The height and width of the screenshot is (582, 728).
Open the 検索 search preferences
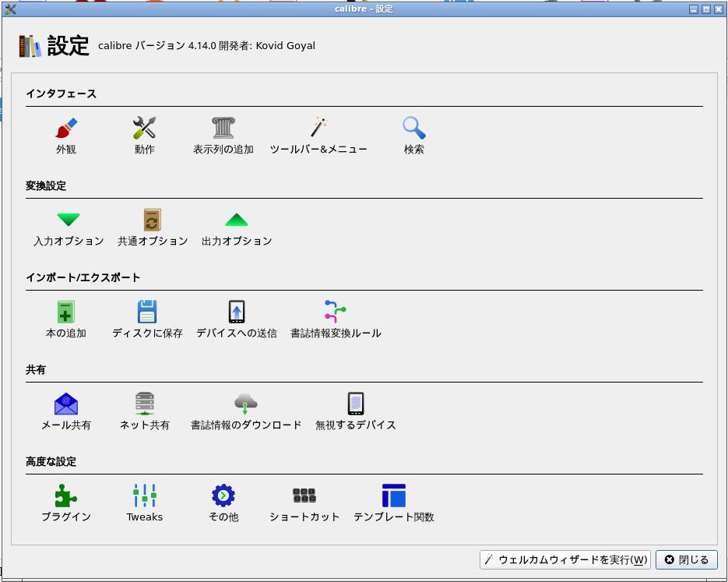(413, 136)
